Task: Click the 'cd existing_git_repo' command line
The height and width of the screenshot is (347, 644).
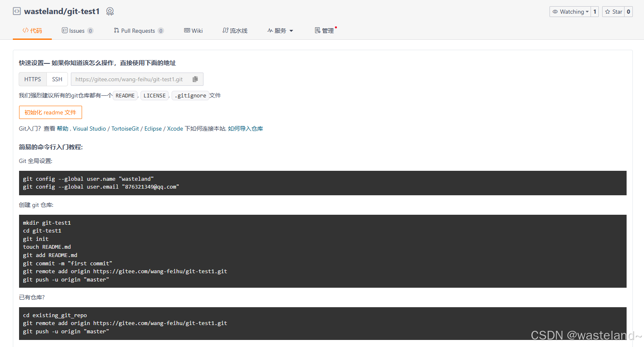Action: click(55, 315)
